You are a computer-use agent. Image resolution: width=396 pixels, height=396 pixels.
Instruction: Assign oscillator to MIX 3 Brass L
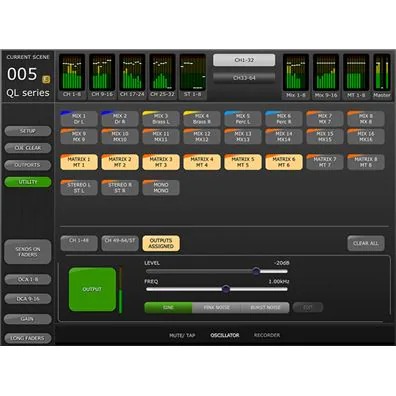pos(161,119)
